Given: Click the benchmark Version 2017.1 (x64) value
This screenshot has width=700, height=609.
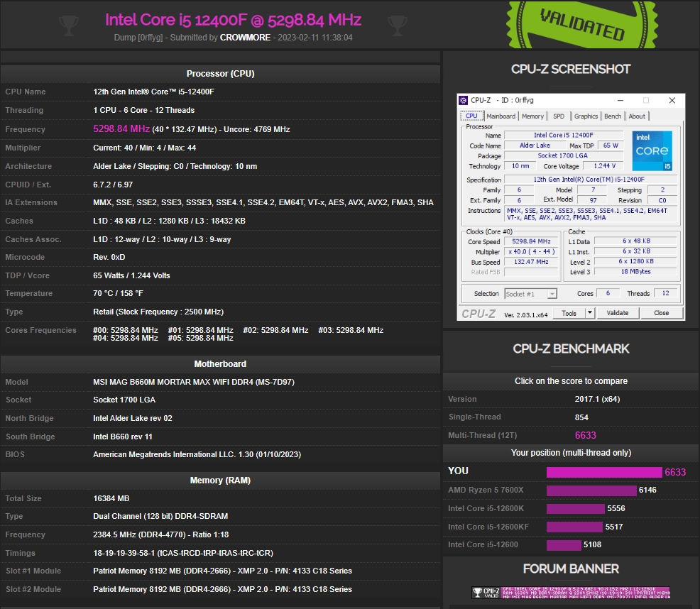Looking at the screenshot, I should click(x=597, y=399).
